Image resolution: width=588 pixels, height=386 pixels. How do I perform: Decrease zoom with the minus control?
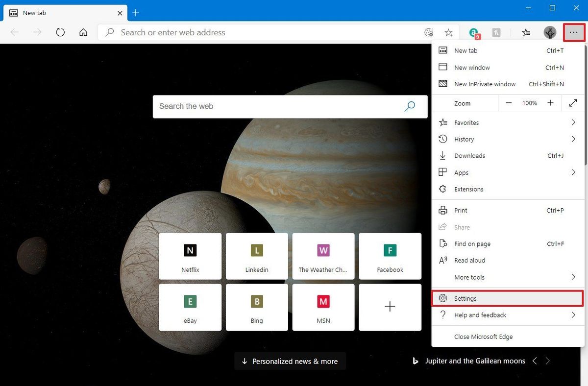pyautogui.click(x=509, y=103)
